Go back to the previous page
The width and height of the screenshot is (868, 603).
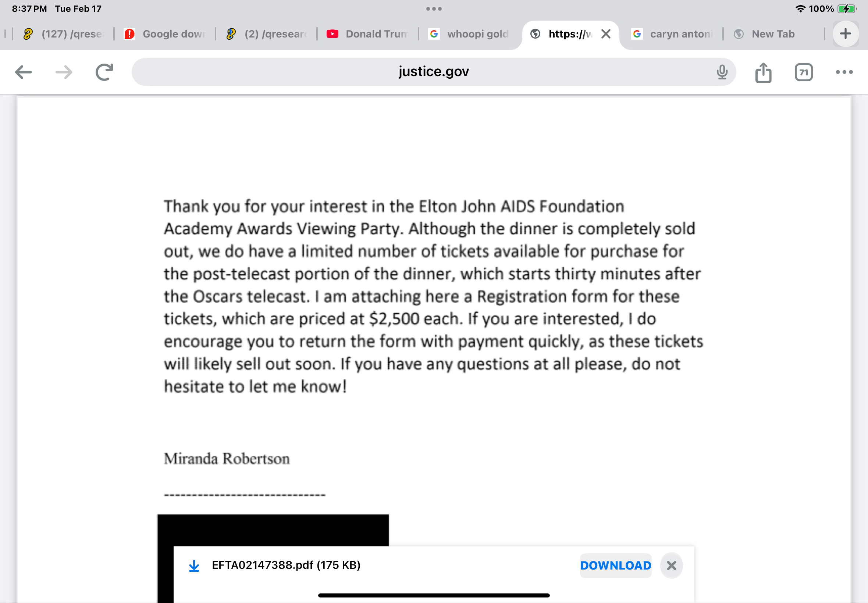coord(24,72)
